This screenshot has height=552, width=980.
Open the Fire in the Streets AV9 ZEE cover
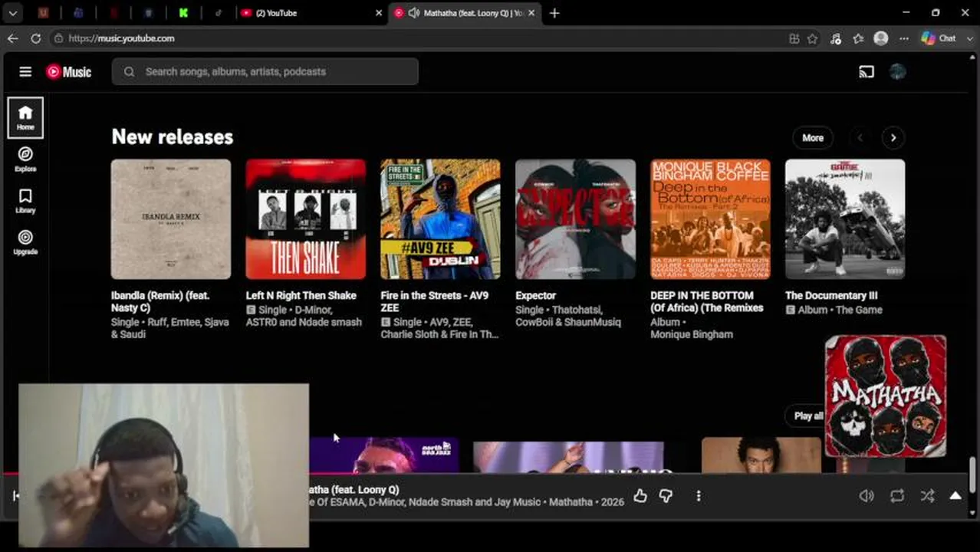click(x=440, y=219)
